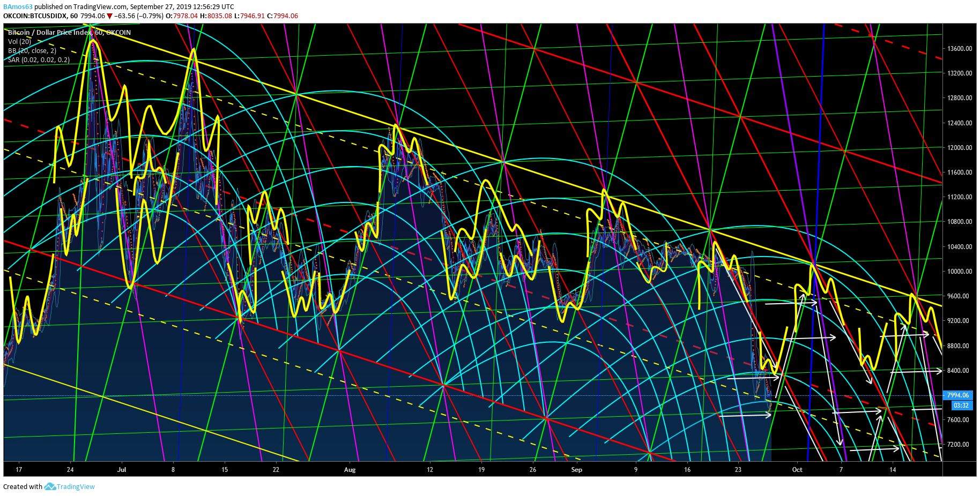Select the BB (20, close, 2) indicator label
The width and height of the screenshot is (980, 496).
click(32, 50)
